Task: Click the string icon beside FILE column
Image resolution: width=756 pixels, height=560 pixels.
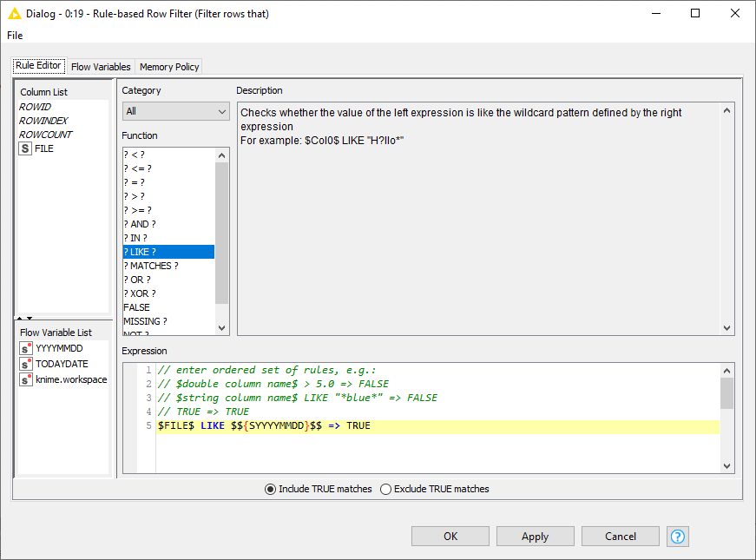Action: 25,148
